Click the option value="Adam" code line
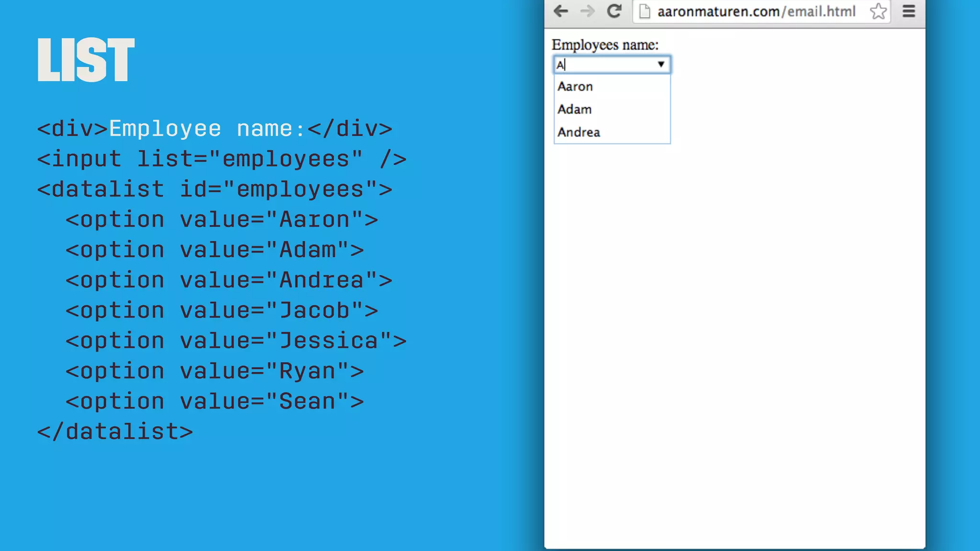This screenshot has width=980, height=551. [x=215, y=250]
